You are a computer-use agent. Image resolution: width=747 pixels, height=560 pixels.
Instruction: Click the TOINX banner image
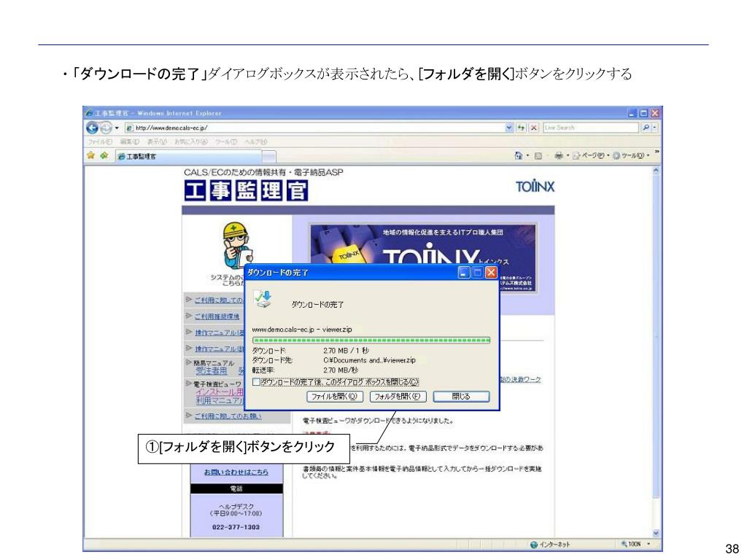click(x=423, y=257)
